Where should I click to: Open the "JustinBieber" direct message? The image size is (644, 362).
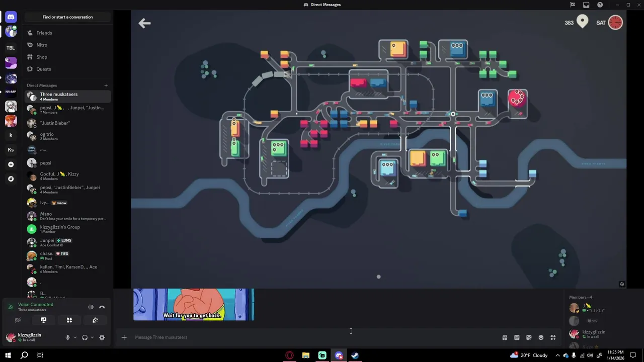coord(68,123)
